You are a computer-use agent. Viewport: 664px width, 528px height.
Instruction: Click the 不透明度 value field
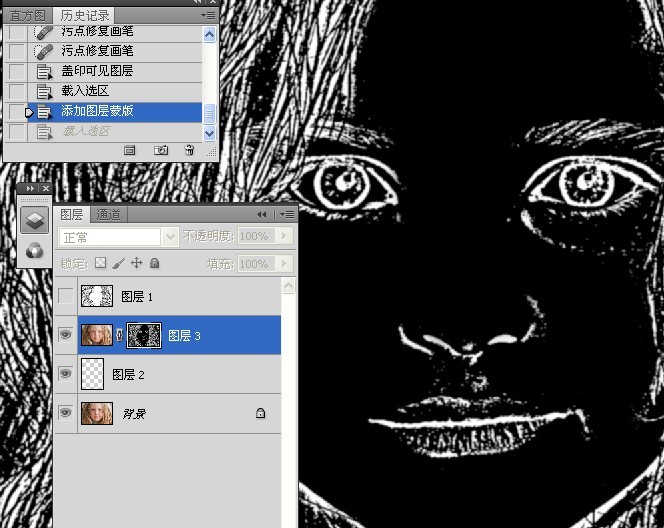(257, 236)
